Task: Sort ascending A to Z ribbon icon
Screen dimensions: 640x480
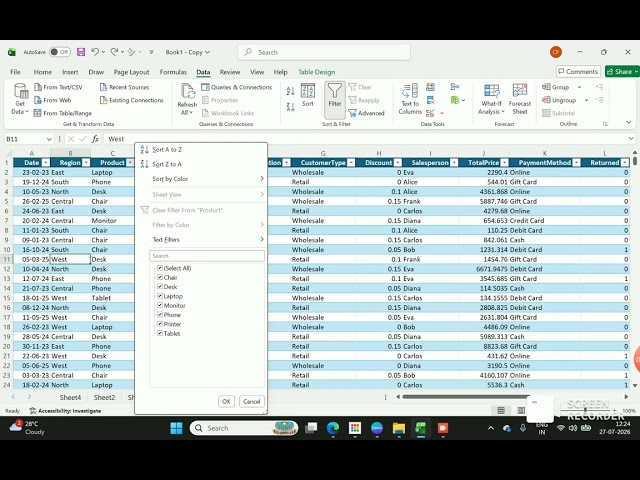Action: click(x=291, y=91)
